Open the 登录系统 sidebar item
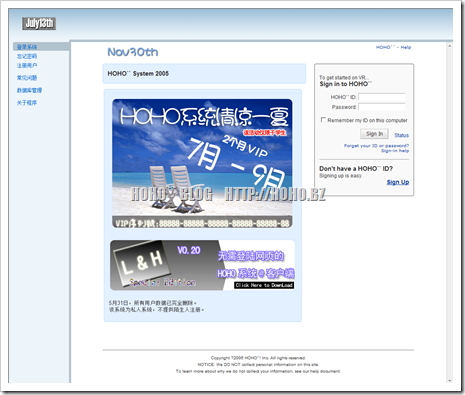The image size is (465, 395). 27,47
